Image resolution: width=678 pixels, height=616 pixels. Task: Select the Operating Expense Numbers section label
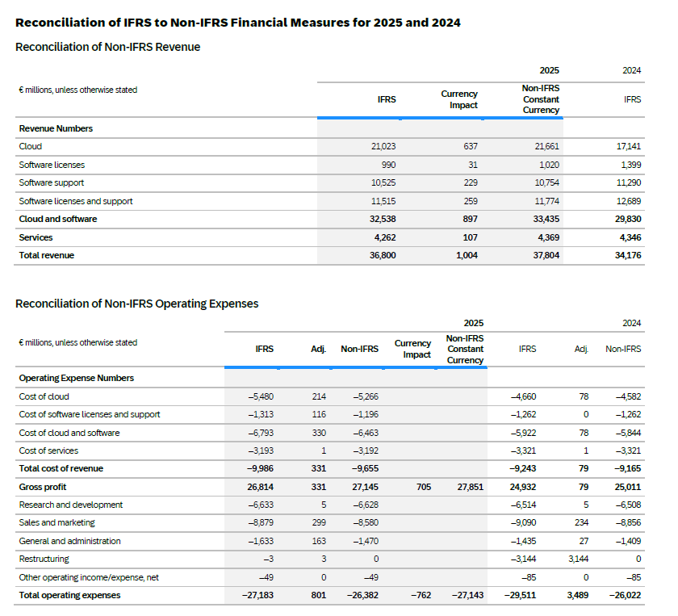click(x=77, y=378)
